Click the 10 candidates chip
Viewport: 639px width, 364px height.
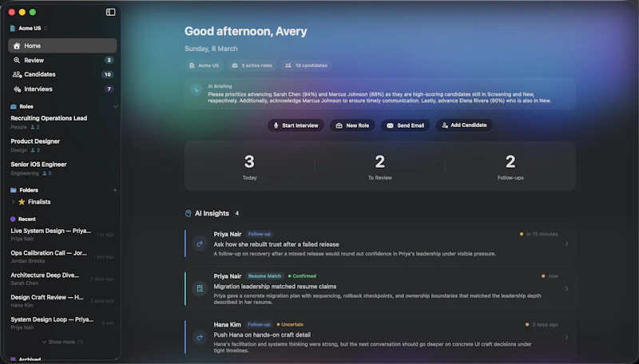click(306, 65)
